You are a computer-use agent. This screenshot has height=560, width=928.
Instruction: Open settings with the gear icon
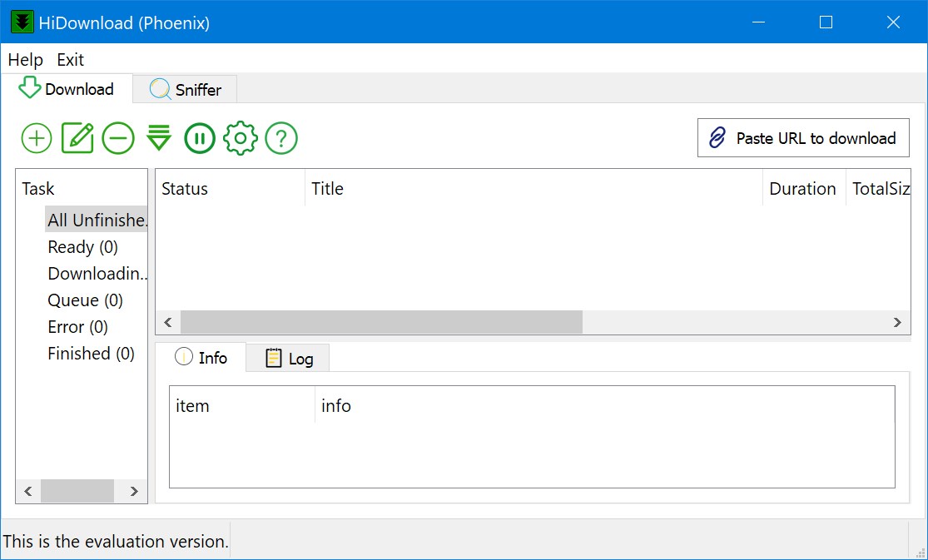[x=241, y=138]
